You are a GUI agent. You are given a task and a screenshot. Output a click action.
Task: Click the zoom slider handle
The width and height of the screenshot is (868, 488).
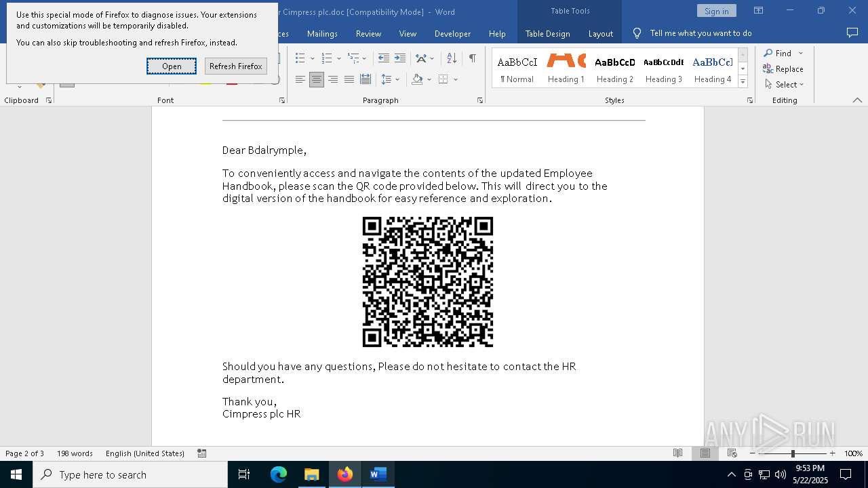793,453
